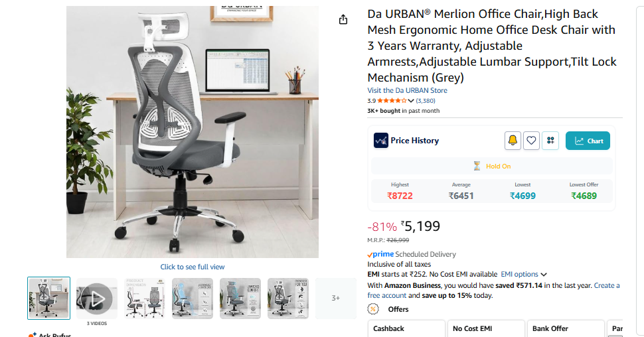Open the No Cost EMI offer card
Screen dimensions: 644x337
pyautogui.click(x=486, y=329)
